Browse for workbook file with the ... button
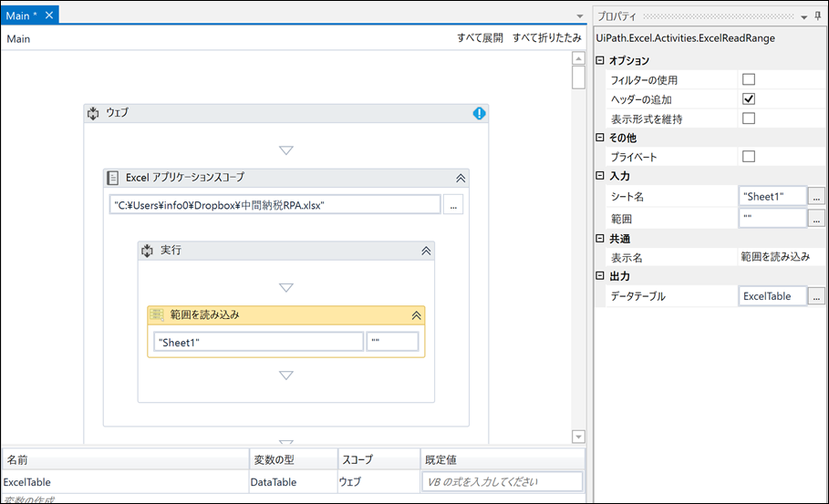829x504 pixels. (453, 205)
